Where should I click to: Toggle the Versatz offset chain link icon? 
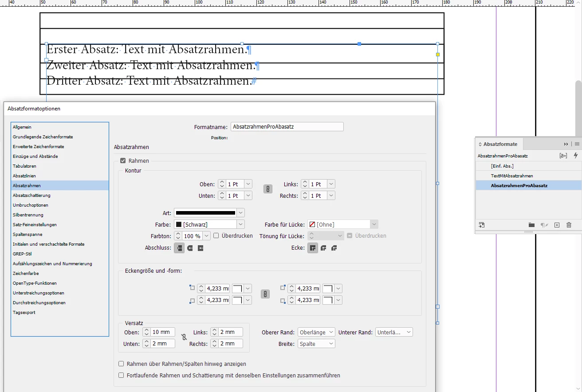(x=184, y=337)
